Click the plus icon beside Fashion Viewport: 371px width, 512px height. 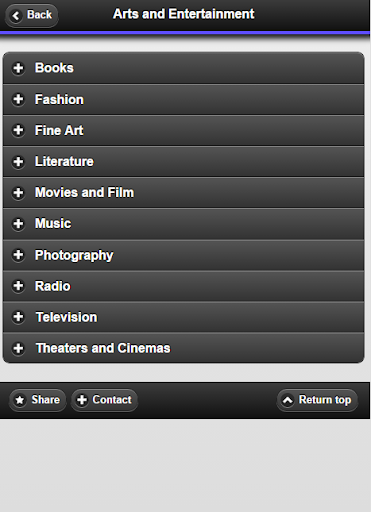coord(18,99)
